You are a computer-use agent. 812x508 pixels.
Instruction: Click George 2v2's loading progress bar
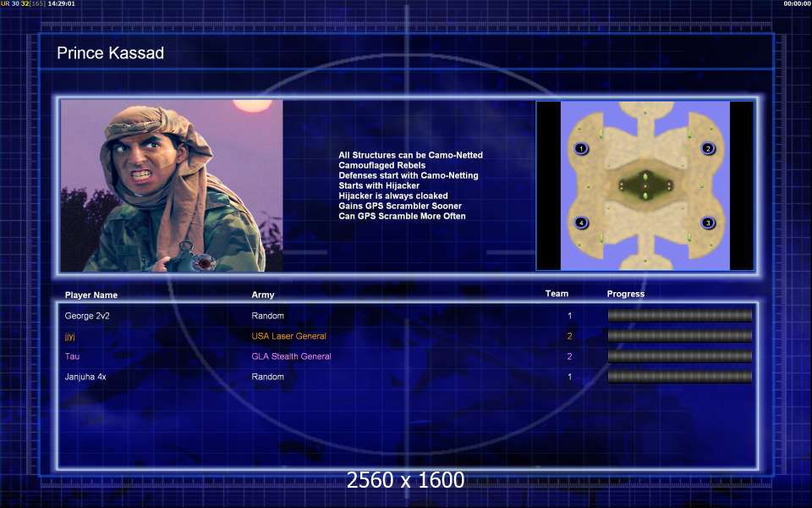[680, 316]
